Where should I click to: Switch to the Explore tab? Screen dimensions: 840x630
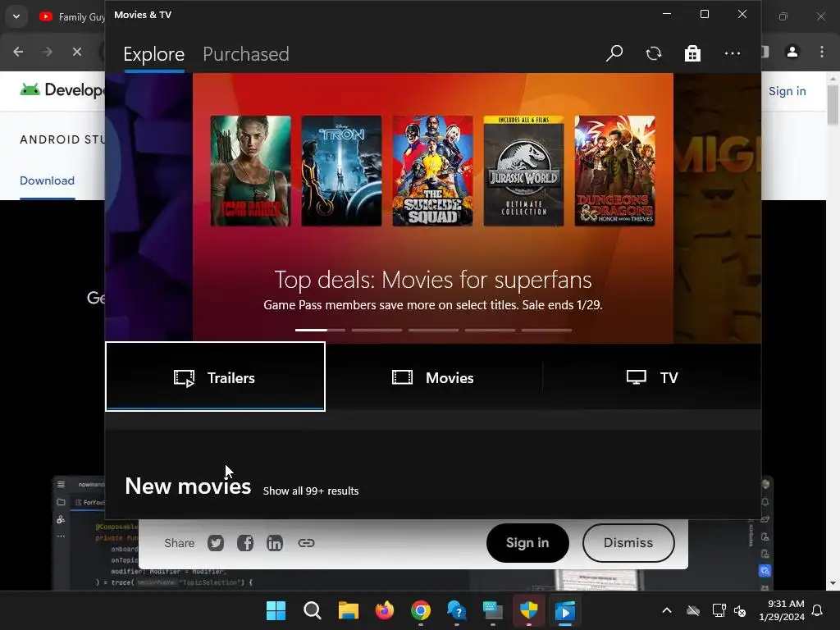(x=153, y=54)
